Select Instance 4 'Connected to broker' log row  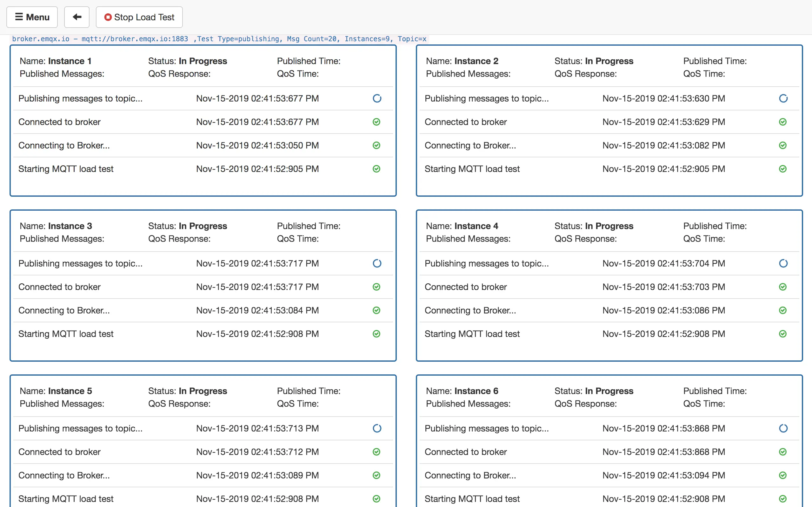[466, 287]
